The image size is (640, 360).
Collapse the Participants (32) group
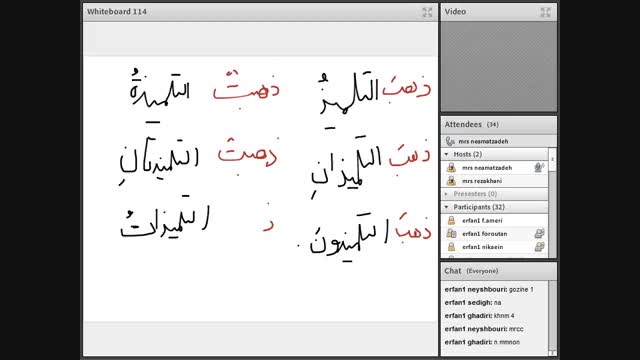447,207
